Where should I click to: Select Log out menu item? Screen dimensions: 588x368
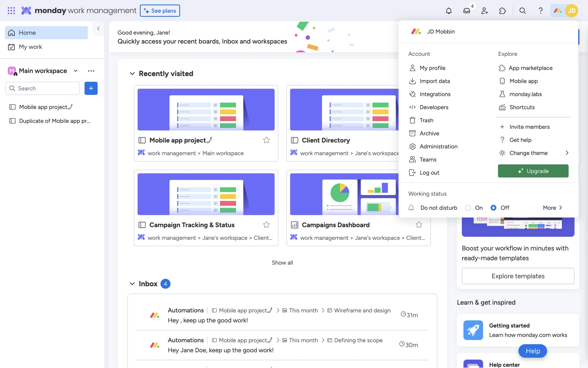point(429,173)
